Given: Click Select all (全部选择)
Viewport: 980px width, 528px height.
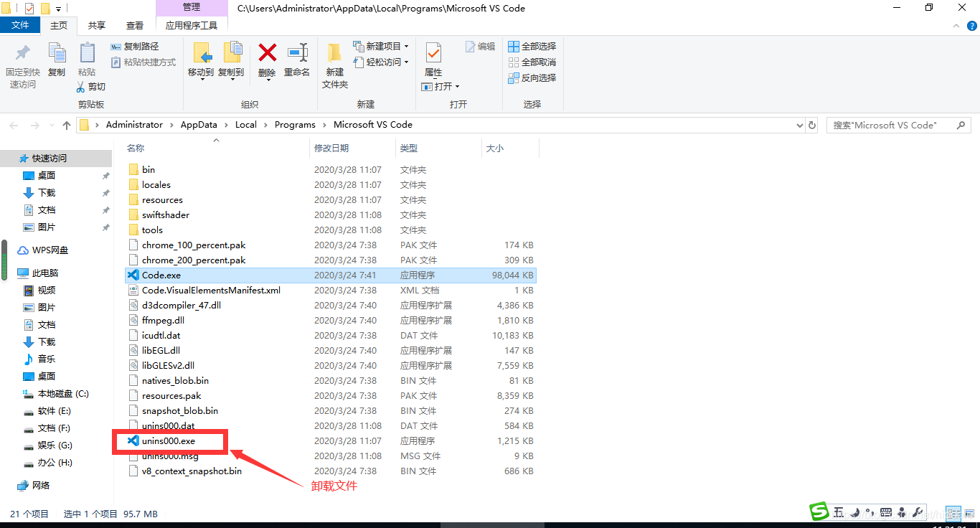Looking at the screenshot, I should [x=532, y=47].
